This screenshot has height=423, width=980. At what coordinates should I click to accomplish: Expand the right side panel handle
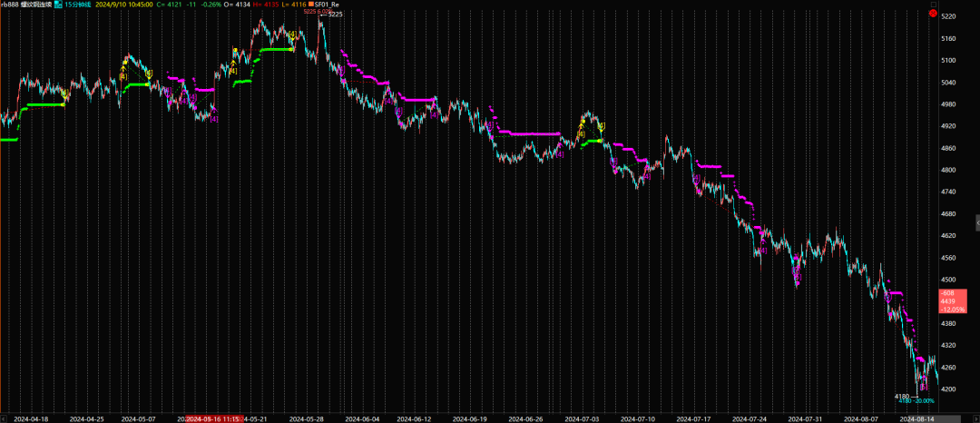[976, 221]
